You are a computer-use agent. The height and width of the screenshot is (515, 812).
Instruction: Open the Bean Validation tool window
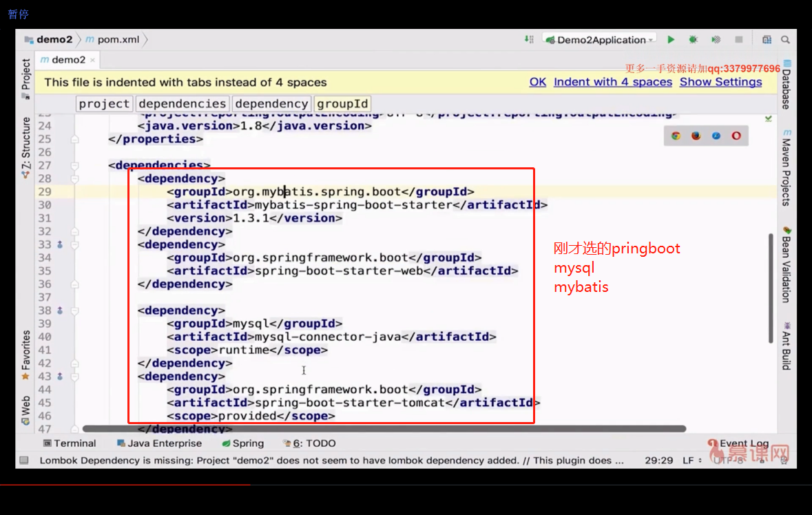pyautogui.click(x=787, y=264)
